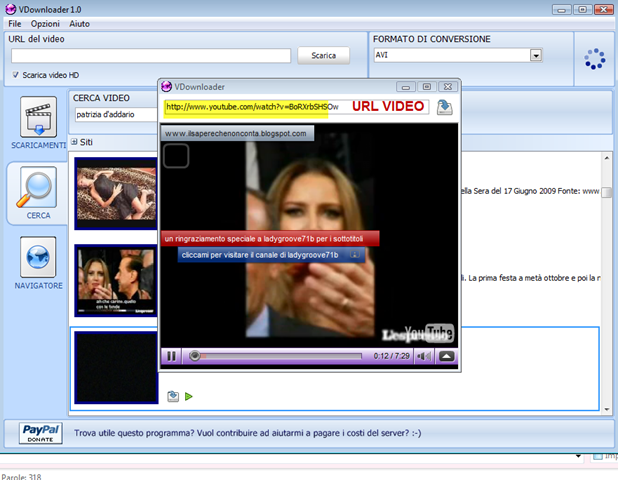Click the video seek progress bar
Image resolution: width=618 pixels, height=480 pixels.
click(x=277, y=356)
